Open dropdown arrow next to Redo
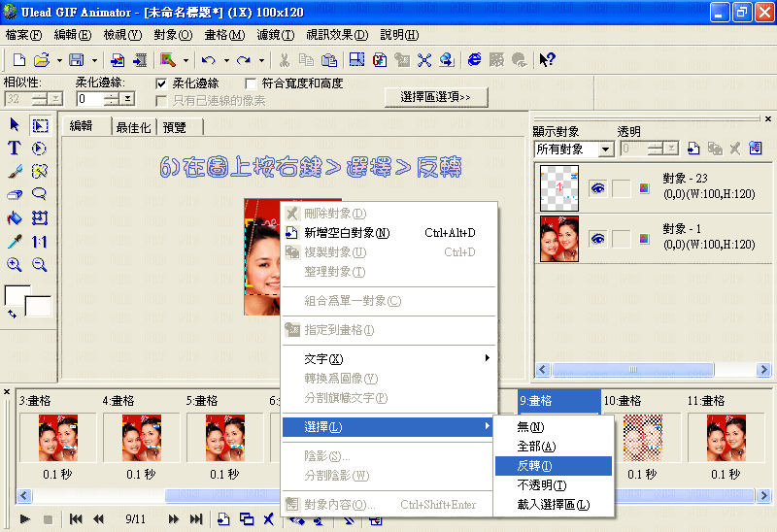The image size is (777, 532). 261,60
